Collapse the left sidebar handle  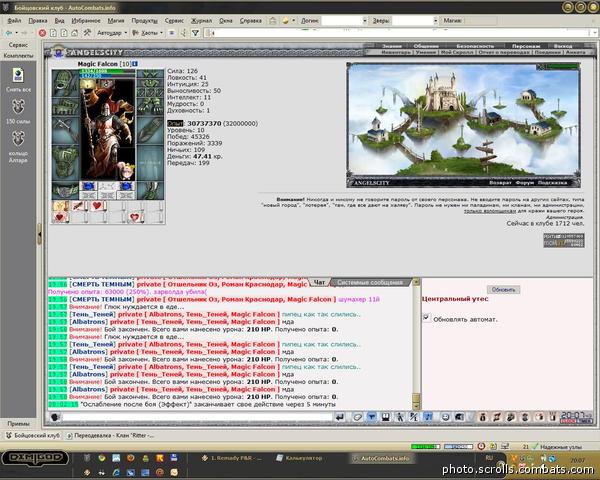(39, 233)
